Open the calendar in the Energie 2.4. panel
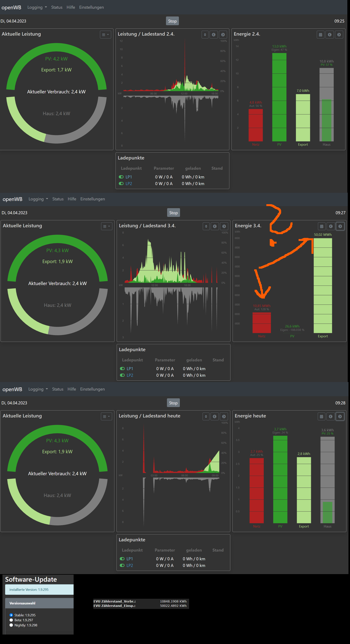The width and height of the screenshot is (350, 644). coord(320,35)
